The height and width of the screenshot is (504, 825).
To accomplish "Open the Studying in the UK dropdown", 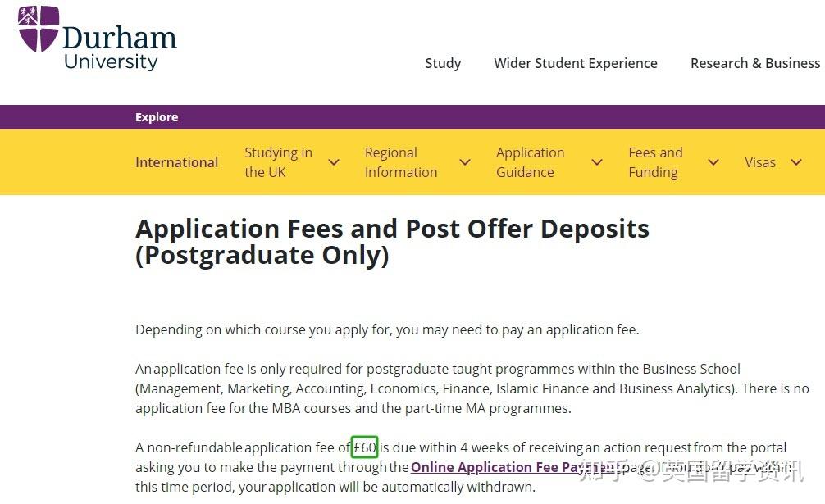I will click(334, 162).
